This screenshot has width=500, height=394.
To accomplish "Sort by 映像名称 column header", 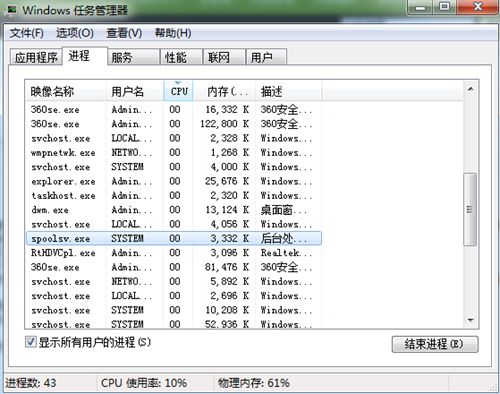I will click(66, 91).
